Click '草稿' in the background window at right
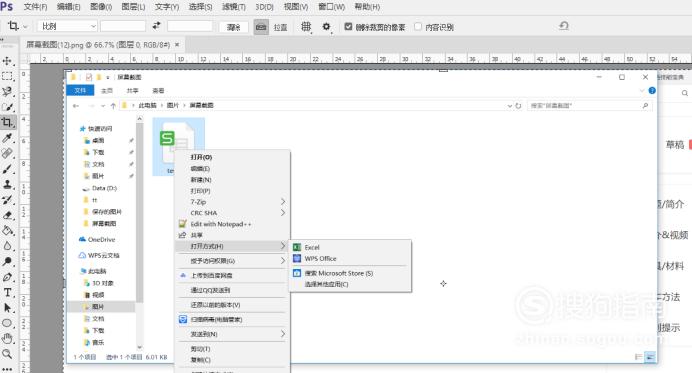The width and height of the screenshot is (692, 373). [x=675, y=144]
